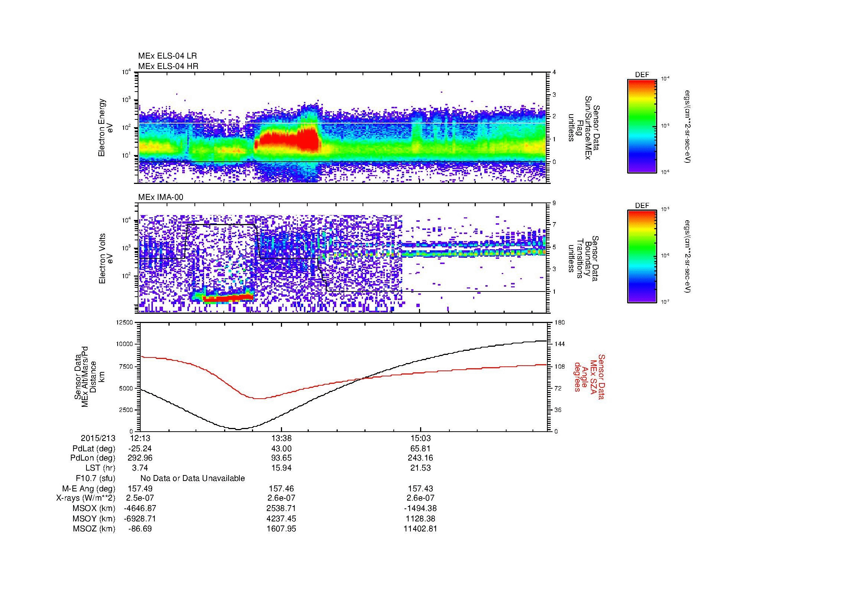868x613 pixels.
Task: Click the 'LST (hr)' row label
Action: [100, 468]
